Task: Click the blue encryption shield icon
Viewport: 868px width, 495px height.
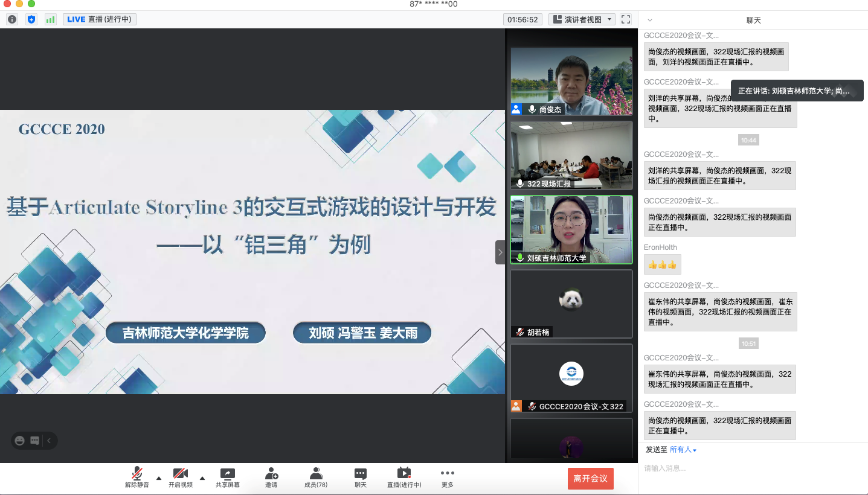Action: [31, 19]
